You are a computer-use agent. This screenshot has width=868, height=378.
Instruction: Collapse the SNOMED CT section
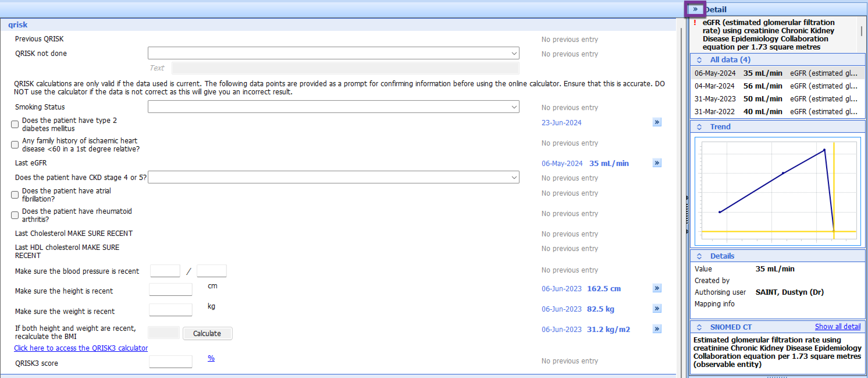coord(699,327)
